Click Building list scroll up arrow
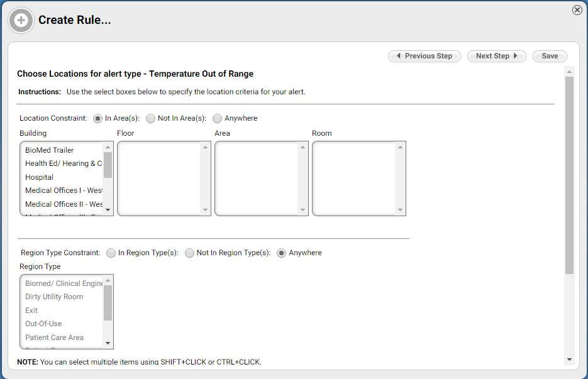Viewport: 588px width, 379px height. tap(108, 147)
